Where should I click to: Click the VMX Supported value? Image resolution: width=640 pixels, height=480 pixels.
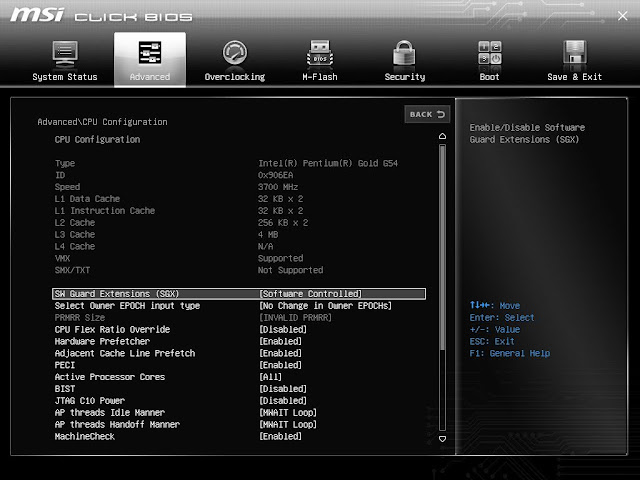(x=280, y=258)
